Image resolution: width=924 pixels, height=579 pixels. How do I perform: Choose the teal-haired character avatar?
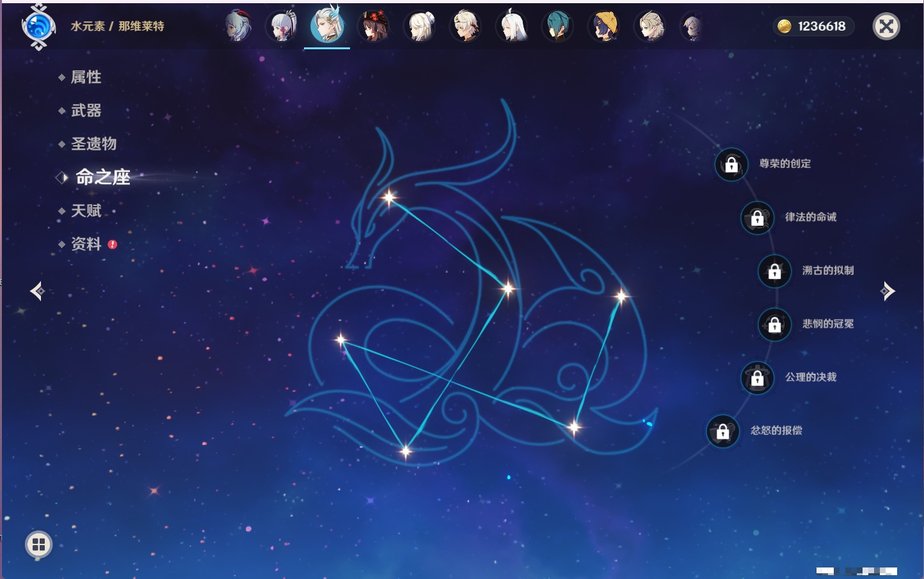pos(558,26)
